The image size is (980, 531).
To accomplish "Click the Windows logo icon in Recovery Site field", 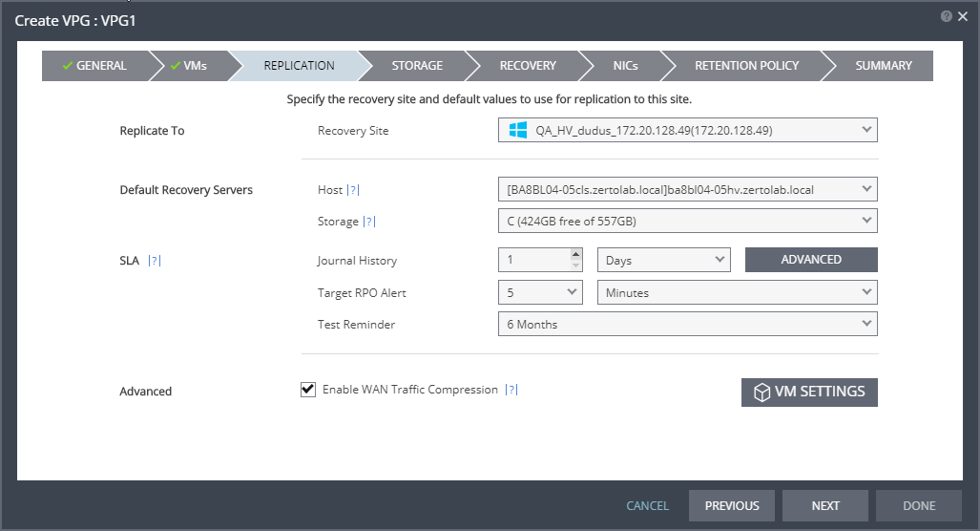I will coord(517,130).
